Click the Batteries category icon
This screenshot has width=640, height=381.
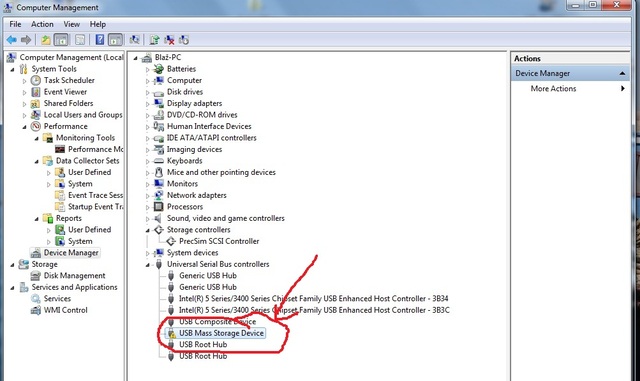click(x=159, y=69)
